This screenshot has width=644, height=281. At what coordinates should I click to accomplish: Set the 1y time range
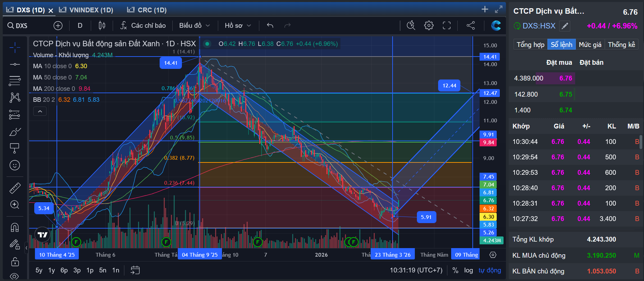(52, 270)
